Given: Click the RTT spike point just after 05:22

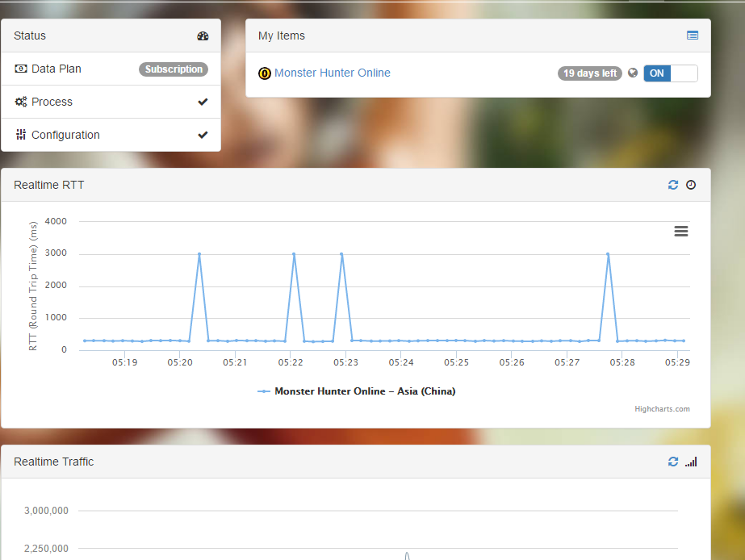Looking at the screenshot, I should pos(294,255).
